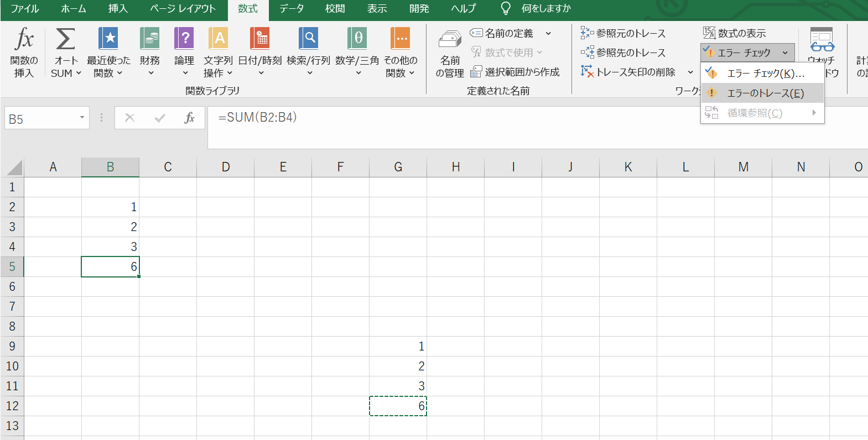Click the 関数の挿入 fx icon in ribbon
Viewport: 868px width, 440px height.
tap(24, 40)
